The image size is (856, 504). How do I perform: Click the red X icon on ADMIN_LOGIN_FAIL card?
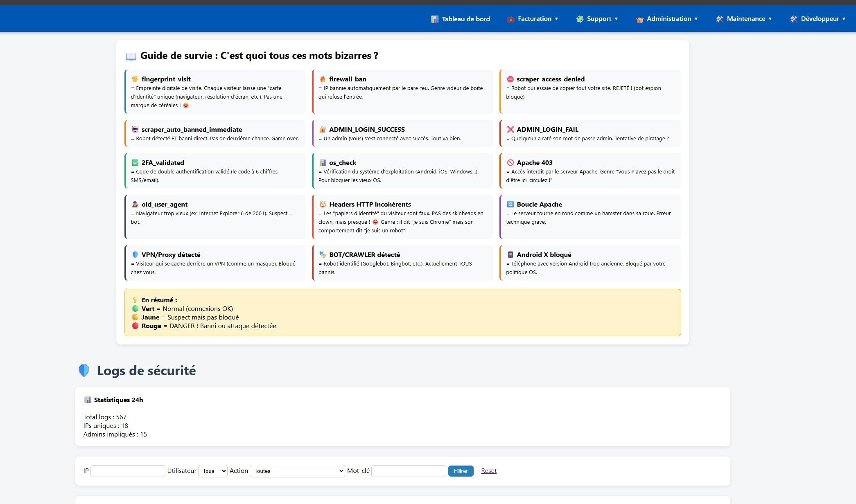point(510,129)
